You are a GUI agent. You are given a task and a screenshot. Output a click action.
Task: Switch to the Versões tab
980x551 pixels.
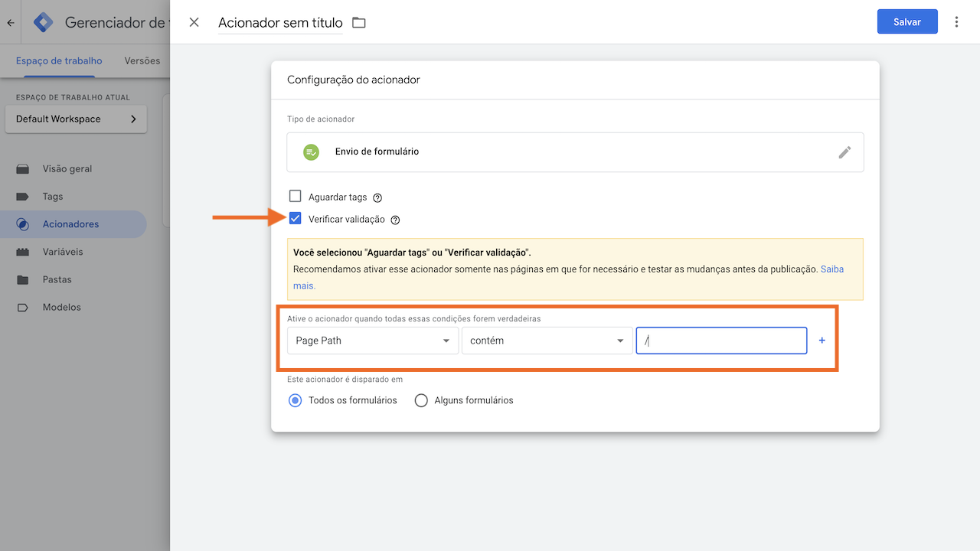141,60
